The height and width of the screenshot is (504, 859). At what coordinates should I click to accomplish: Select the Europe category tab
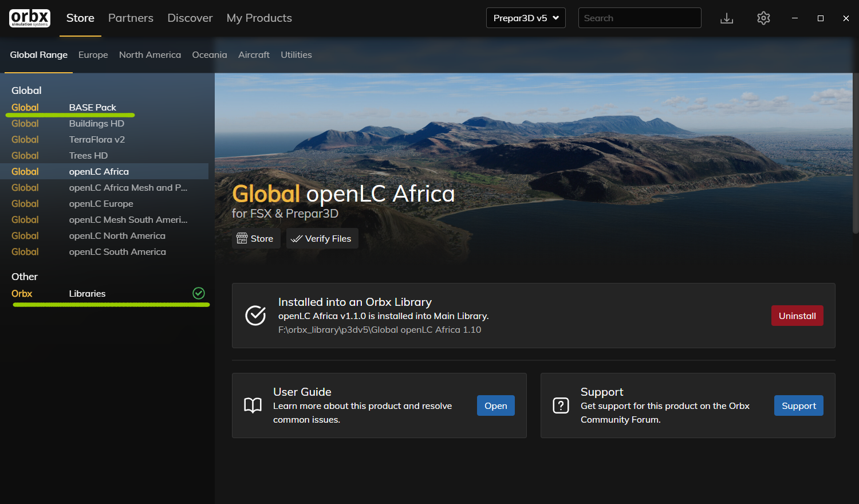tap(93, 55)
